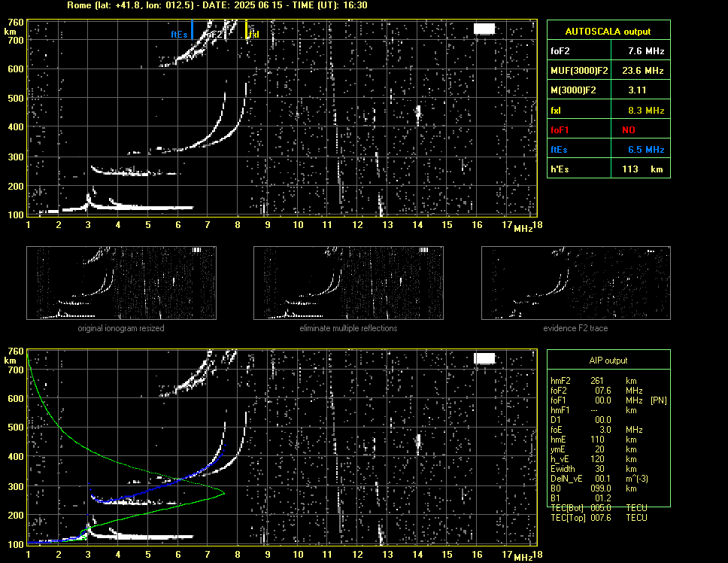Click the white block in top ionogram corner
Screen dimensions: 728x563
click(x=484, y=29)
